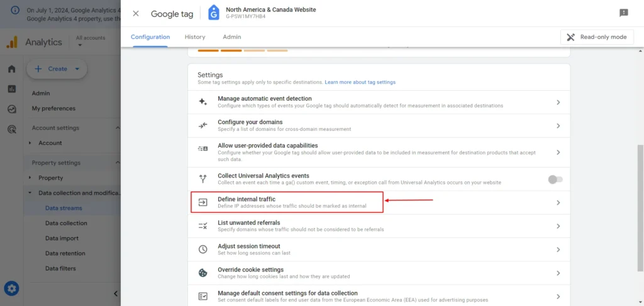
Task: Click the vertical scrollbar of the tag panel
Action: tap(640, 208)
